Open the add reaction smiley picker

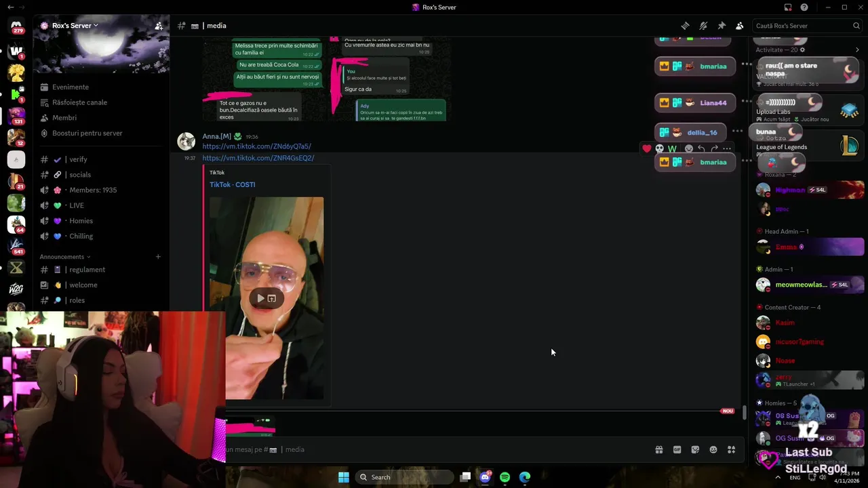(x=689, y=148)
